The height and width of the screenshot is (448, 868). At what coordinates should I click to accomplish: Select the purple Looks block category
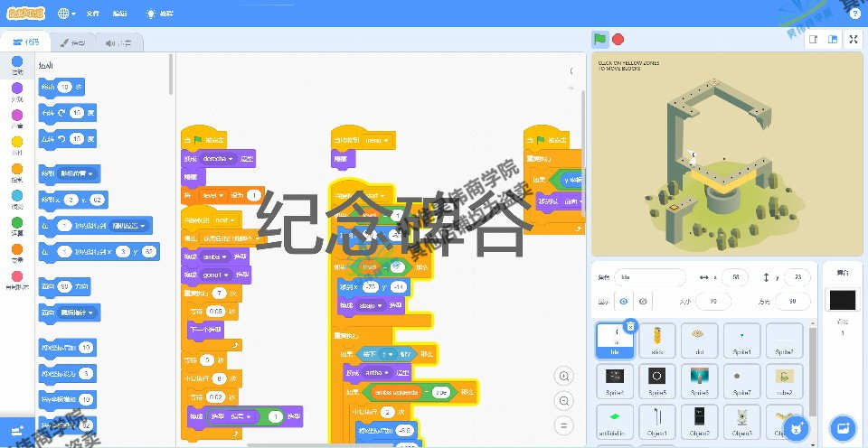(x=17, y=91)
